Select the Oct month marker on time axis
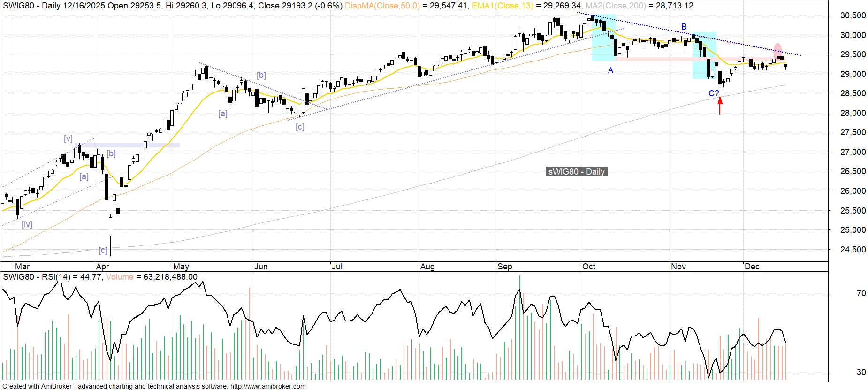868x390 pixels. [x=588, y=267]
